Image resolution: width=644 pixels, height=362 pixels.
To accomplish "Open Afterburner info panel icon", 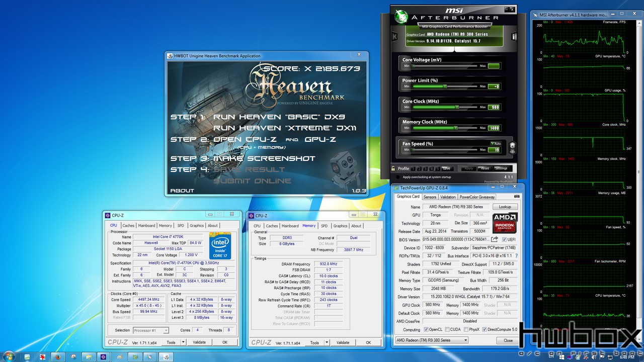I will 514,36.
